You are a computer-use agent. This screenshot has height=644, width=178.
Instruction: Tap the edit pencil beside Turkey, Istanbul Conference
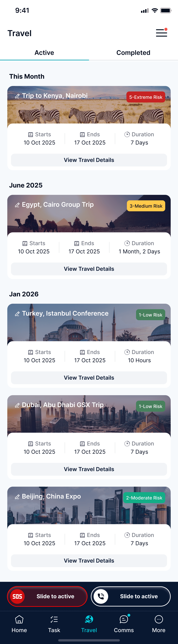coord(17,314)
